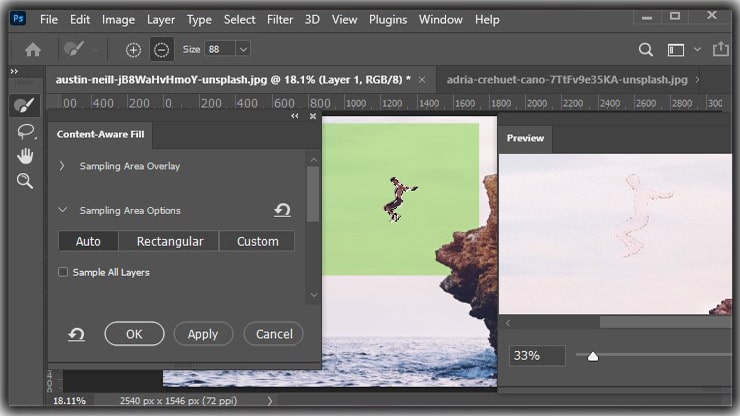Click the Apply button
Image resolution: width=740 pixels, height=416 pixels.
tap(203, 334)
